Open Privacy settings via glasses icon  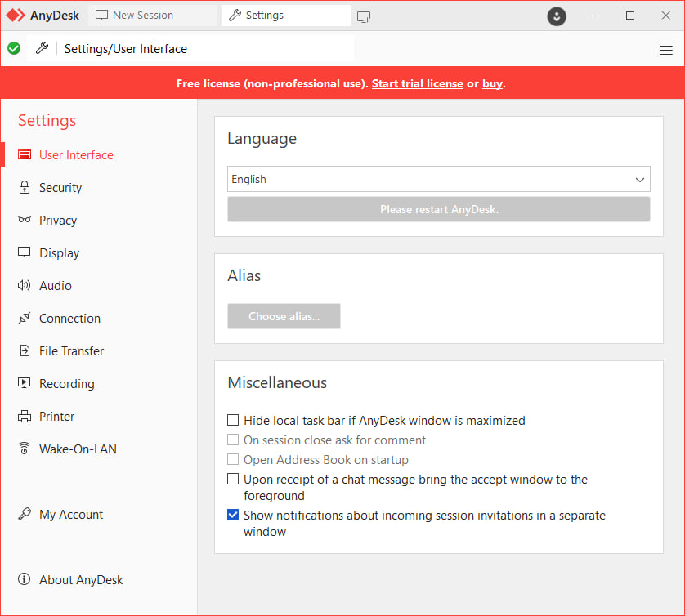point(25,221)
